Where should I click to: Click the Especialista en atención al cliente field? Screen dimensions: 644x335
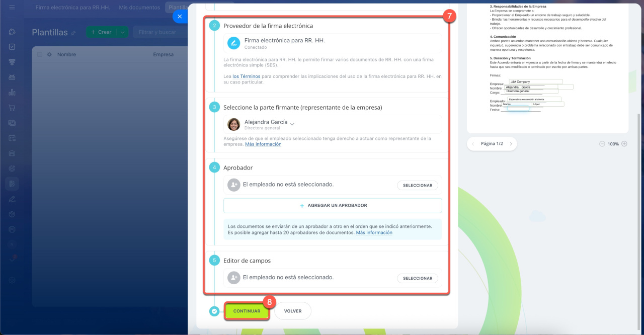click(x=534, y=100)
